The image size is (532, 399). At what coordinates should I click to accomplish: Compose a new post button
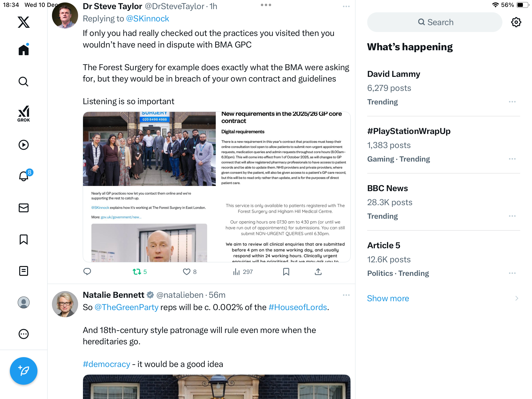[x=24, y=371]
